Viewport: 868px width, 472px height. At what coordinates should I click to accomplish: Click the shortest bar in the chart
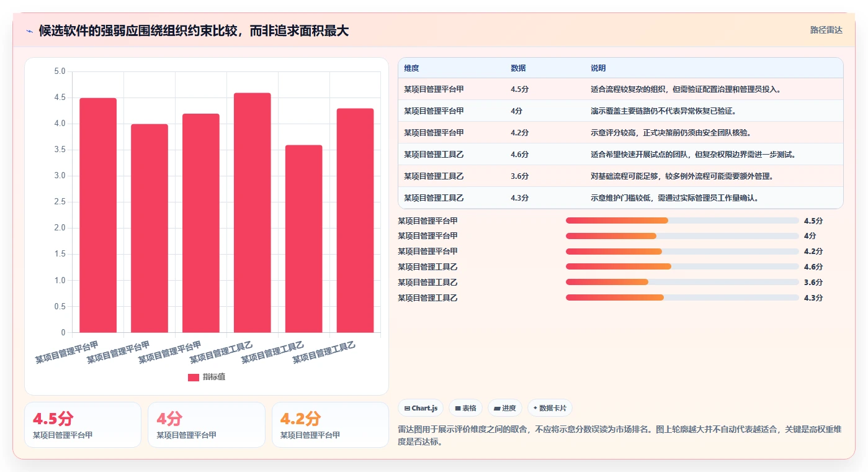[304, 238]
